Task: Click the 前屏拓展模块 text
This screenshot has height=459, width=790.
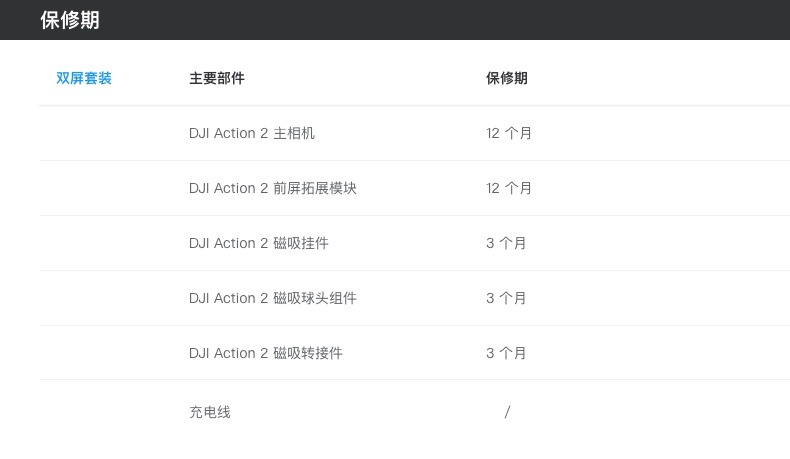Action: click(x=315, y=188)
